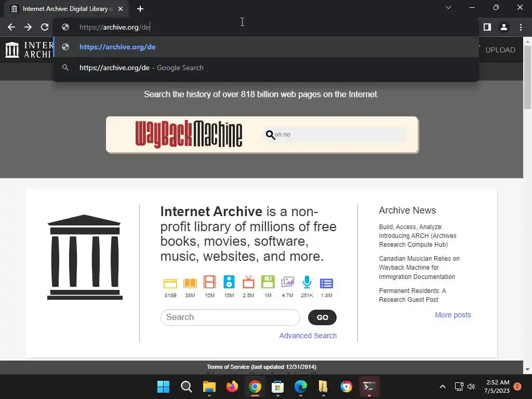Click the Wayback Machine logo
532x399 pixels.
[x=189, y=135]
